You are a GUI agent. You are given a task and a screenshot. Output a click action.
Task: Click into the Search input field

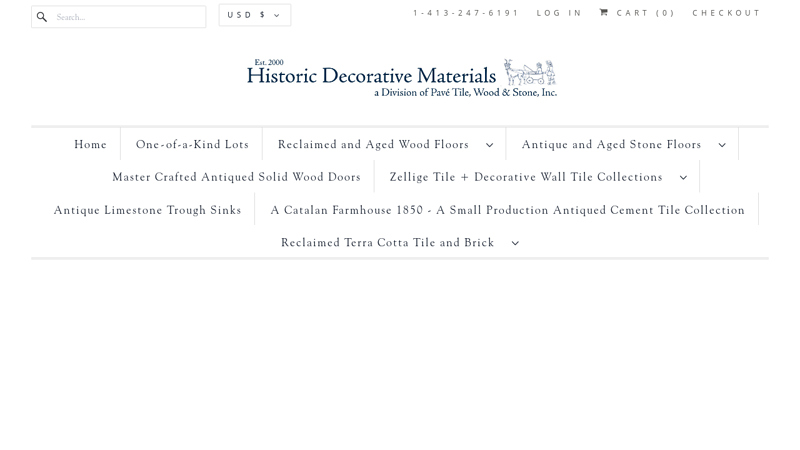tap(118, 17)
